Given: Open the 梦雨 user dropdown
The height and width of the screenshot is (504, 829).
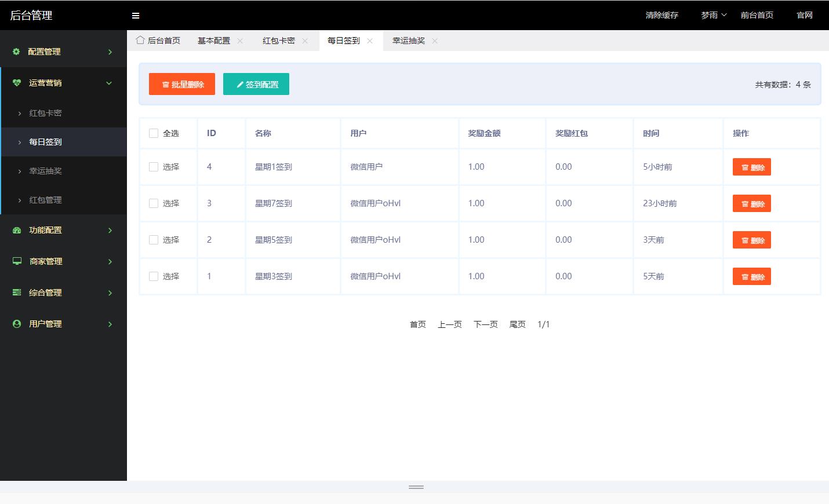Looking at the screenshot, I should [x=714, y=15].
